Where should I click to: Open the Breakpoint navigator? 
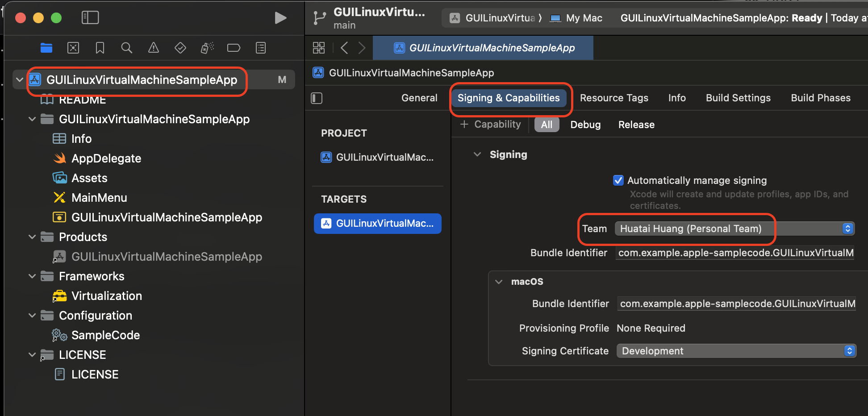tap(234, 48)
